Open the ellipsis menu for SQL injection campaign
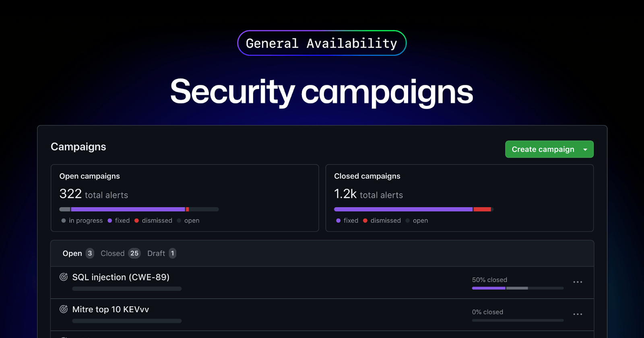Image resolution: width=644 pixels, height=338 pixels. 578,282
